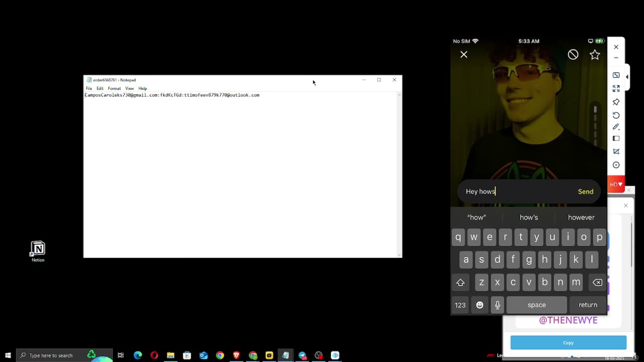The height and width of the screenshot is (362, 644).
Task: Click the fullscreen arrows icon in mirror toolbar
Action: tap(616, 88)
